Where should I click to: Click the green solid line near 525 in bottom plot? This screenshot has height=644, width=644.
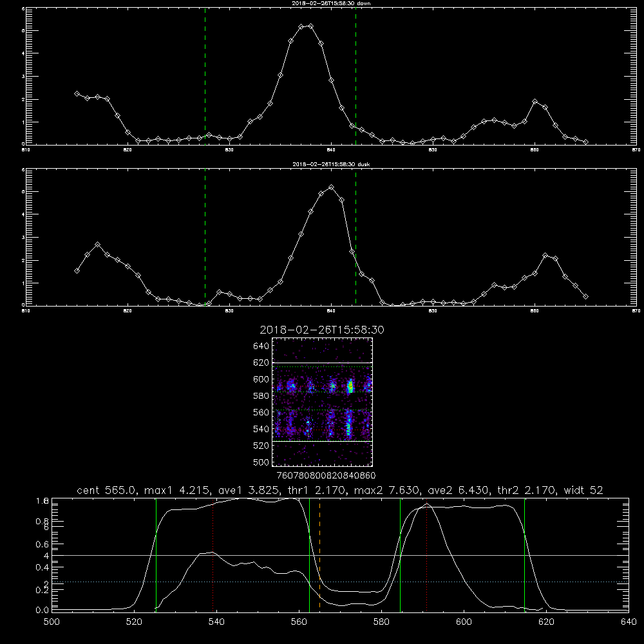(156, 554)
